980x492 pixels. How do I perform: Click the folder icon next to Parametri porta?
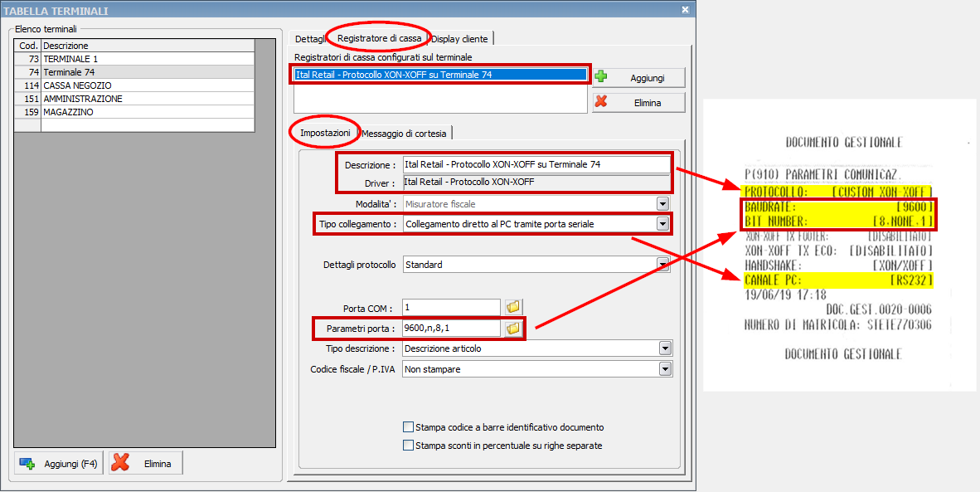click(513, 329)
